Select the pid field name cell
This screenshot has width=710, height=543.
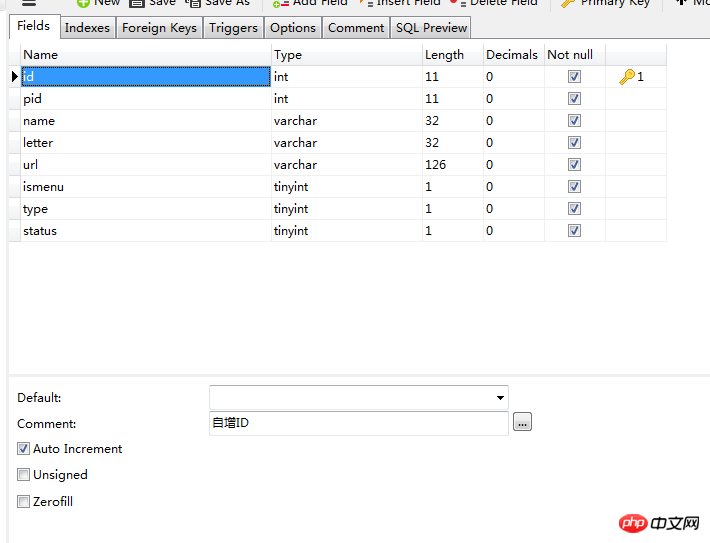coord(146,99)
